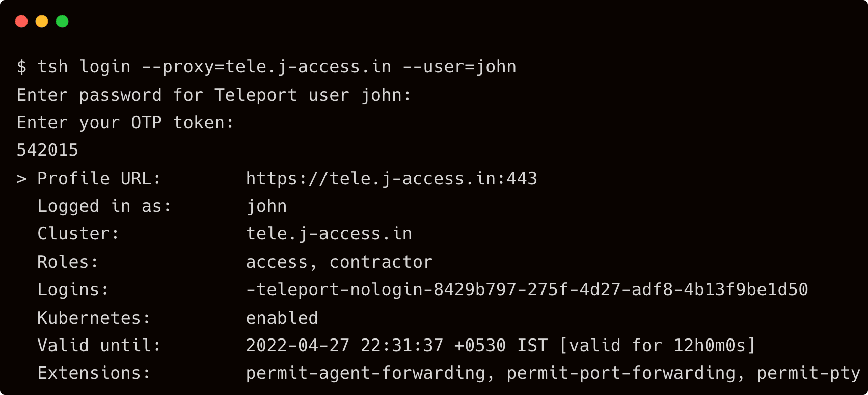Click the Enter password prompt line
The height and width of the screenshot is (395, 868).
click(x=214, y=95)
